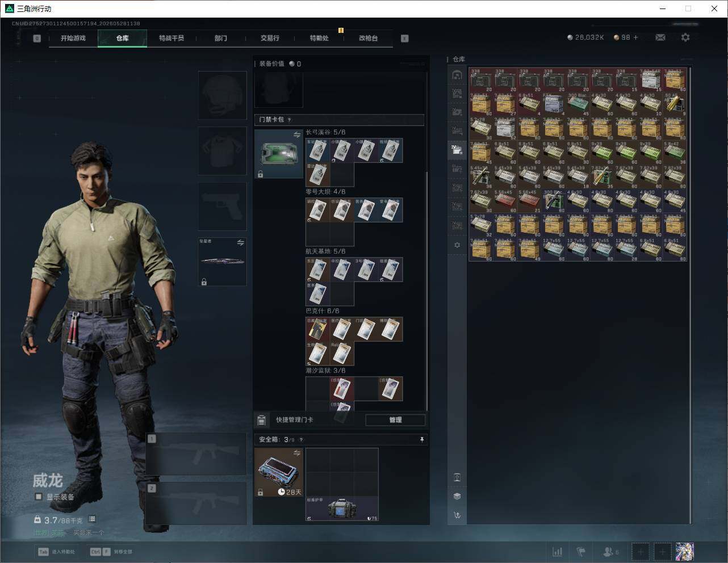Open the weight details list icon
728x563 pixels.
[92, 519]
